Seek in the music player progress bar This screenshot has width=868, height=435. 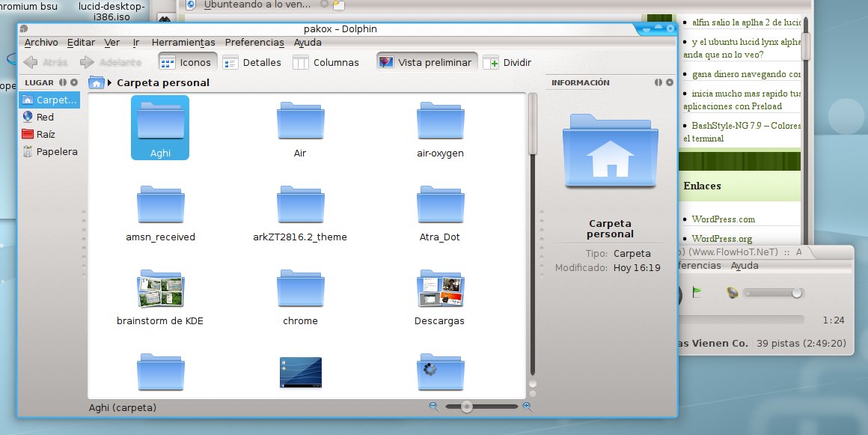[x=742, y=320]
